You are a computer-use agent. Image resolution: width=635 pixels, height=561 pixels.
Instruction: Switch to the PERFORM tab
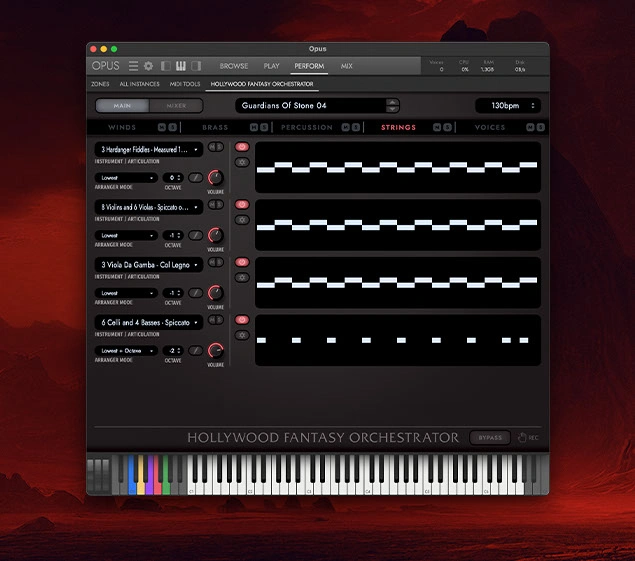coord(309,66)
